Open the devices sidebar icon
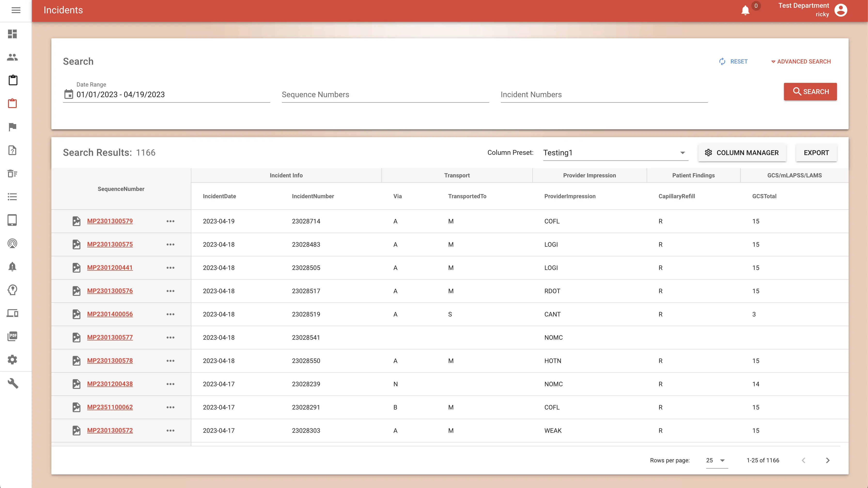The width and height of the screenshot is (868, 488). pyautogui.click(x=12, y=313)
